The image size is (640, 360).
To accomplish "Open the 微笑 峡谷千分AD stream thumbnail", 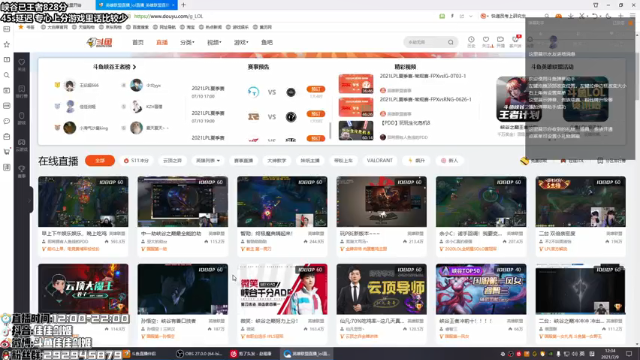I will coord(282,289).
